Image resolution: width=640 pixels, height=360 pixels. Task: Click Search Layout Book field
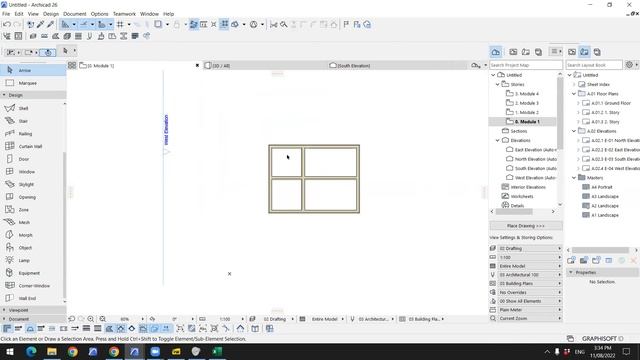point(593,65)
